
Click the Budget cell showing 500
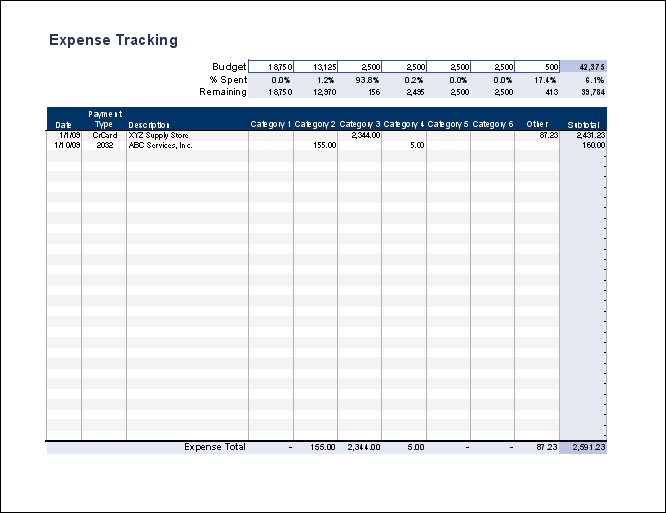[x=537, y=67]
